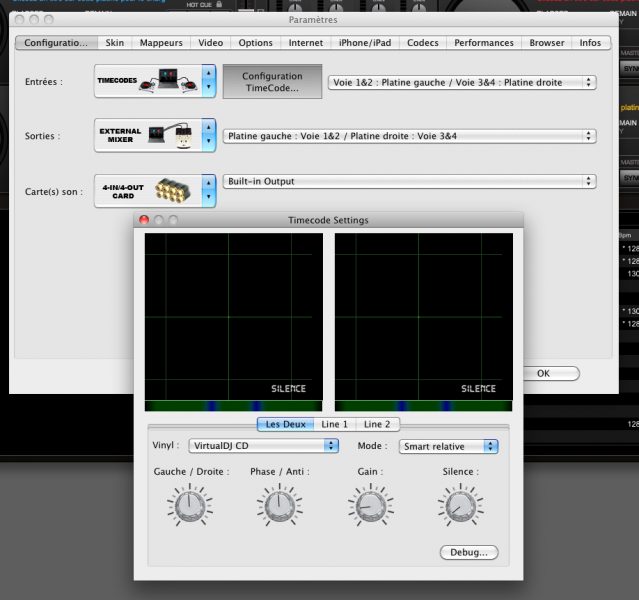
Task: Open the Mode Smart relative dropdown
Action: coord(448,446)
